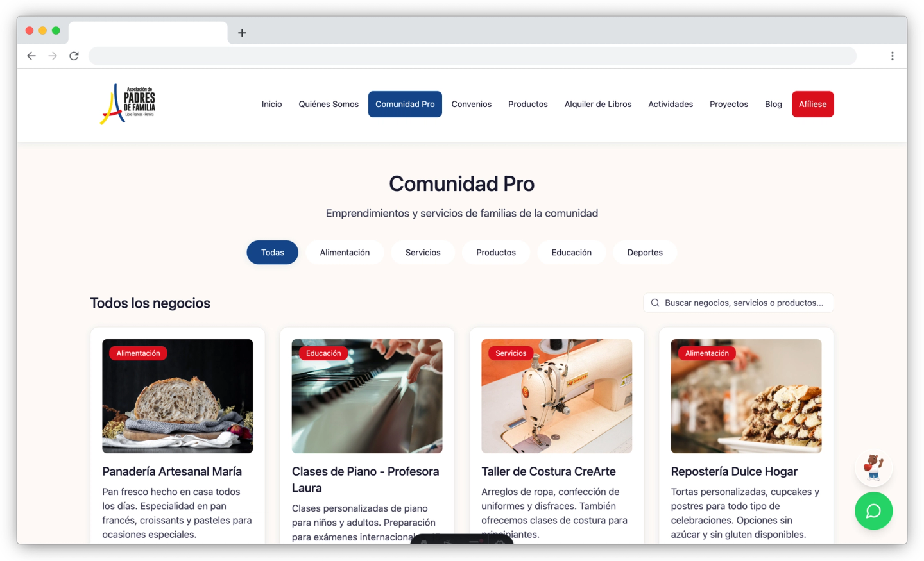Open the Productos nav link
924x561 pixels.
tap(528, 104)
